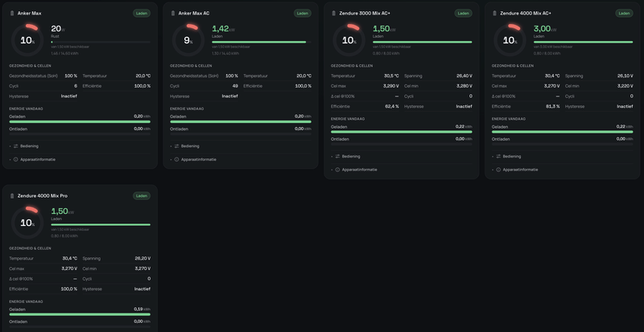
Task: Open Apparaatinformatie in Zendure 3000 Mix AC+ card
Action: (401, 170)
